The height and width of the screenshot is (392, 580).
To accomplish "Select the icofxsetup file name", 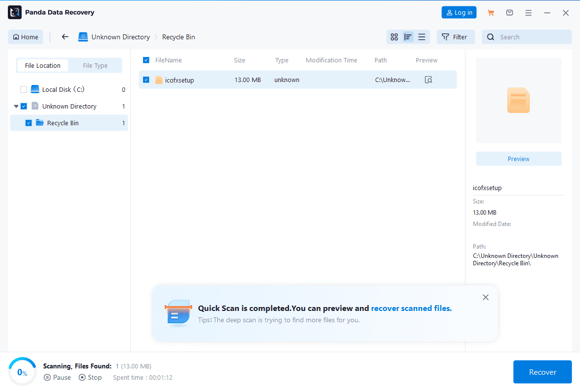I will click(x=179, y=80).
